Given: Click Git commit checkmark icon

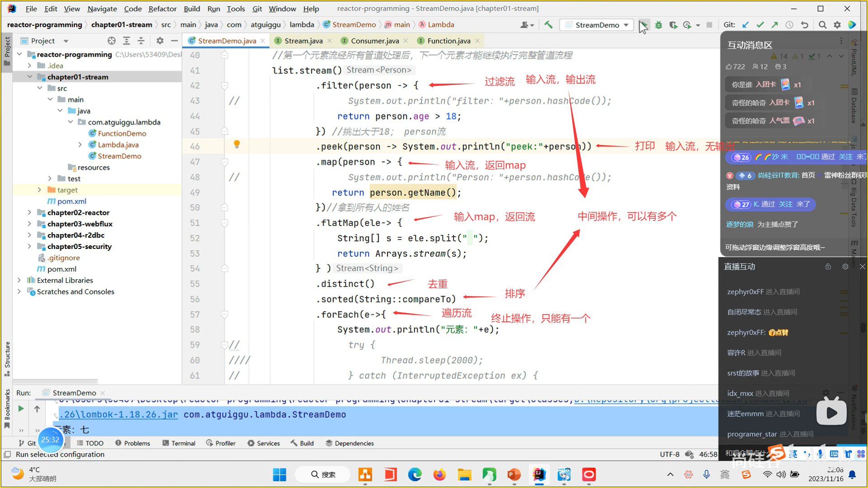Looking at the screenshot, I should pyautogui.click(x=760, y=25).
